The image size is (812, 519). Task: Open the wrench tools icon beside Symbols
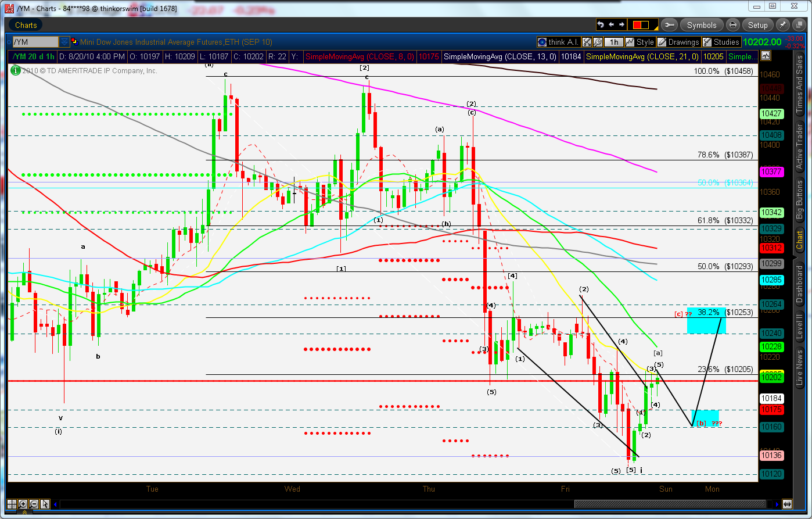669,25
